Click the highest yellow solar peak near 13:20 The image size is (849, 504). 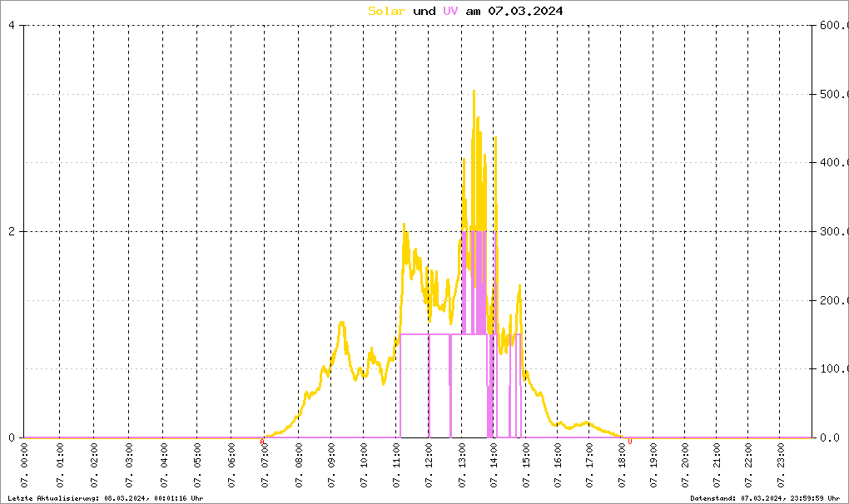point(474,91)
